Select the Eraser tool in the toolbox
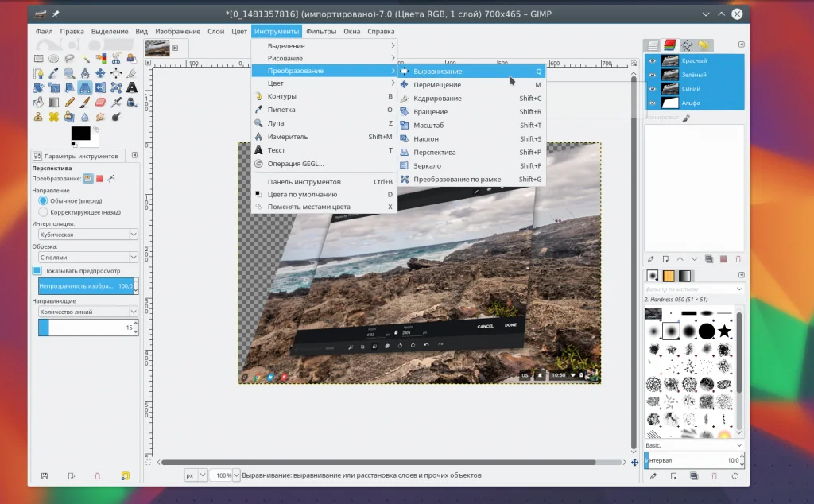 click(101, 102)
